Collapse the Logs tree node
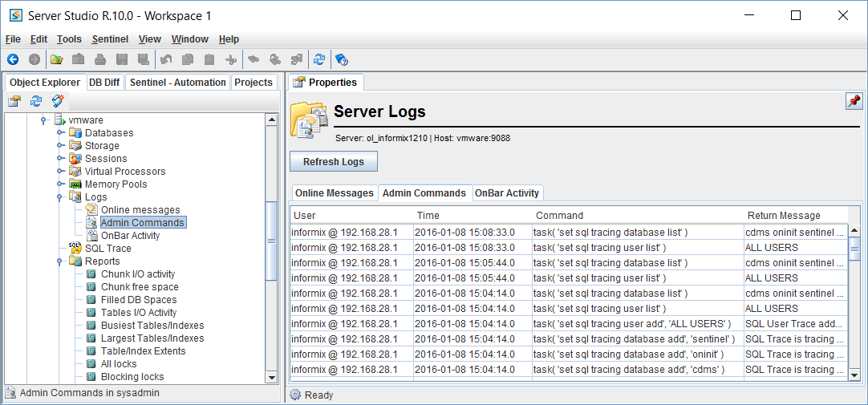 point(59,197)
